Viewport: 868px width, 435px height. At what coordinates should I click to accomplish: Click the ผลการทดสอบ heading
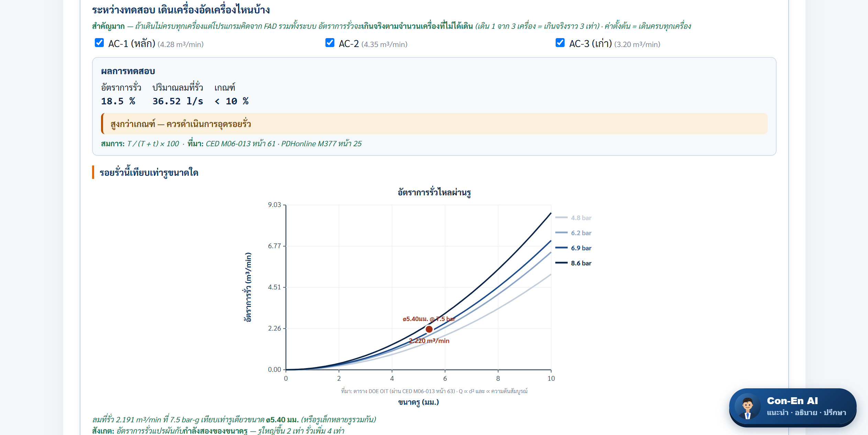click(128, 71)
